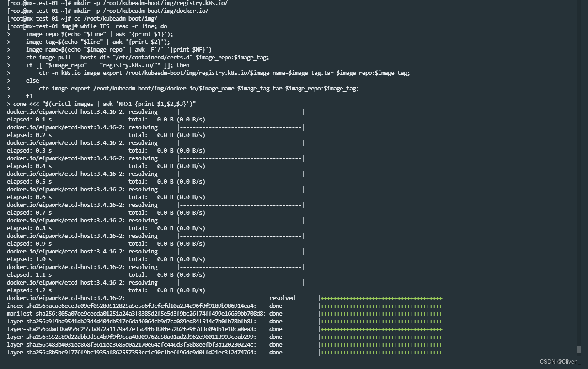Click the mkdir -p docker.io directory command
Screen dimensions: 588x369
click(107, 11)
